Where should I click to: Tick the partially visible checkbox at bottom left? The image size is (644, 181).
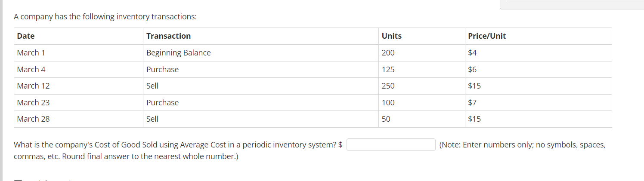pos(18,180)
